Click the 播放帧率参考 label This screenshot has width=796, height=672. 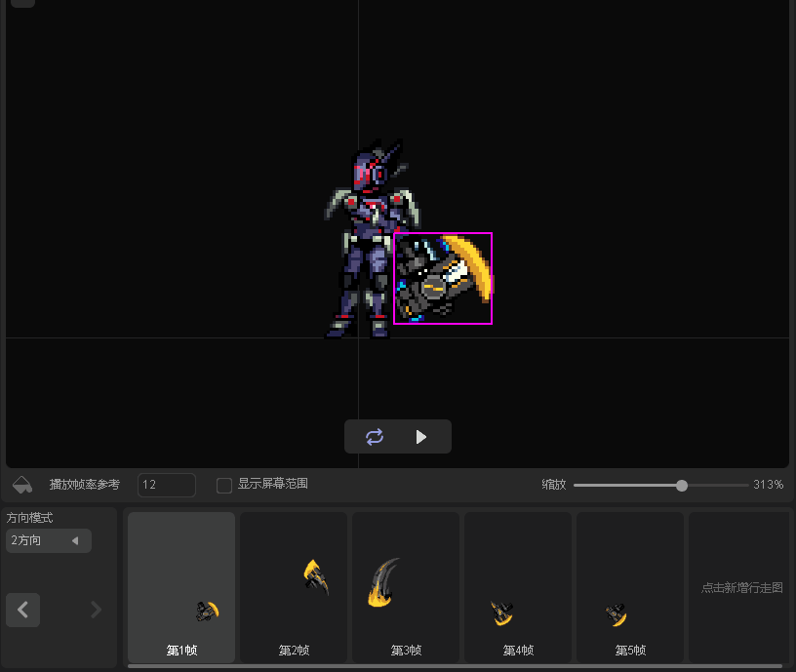pos(85,485)
